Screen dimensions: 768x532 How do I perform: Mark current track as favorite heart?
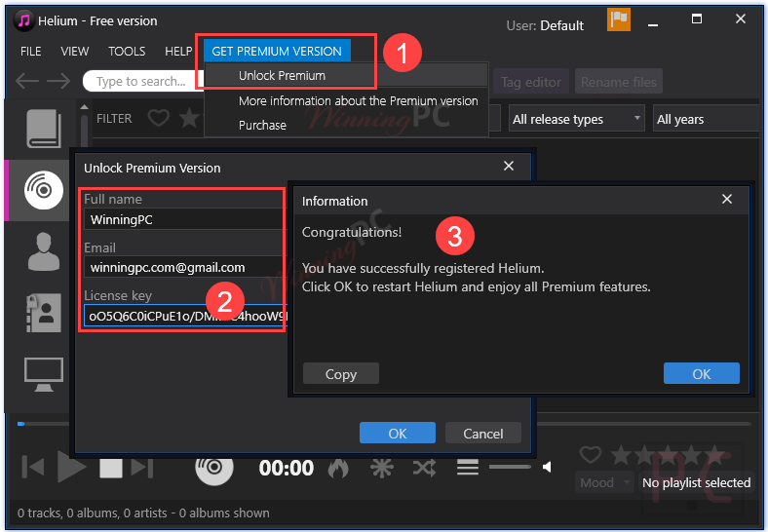591,455
